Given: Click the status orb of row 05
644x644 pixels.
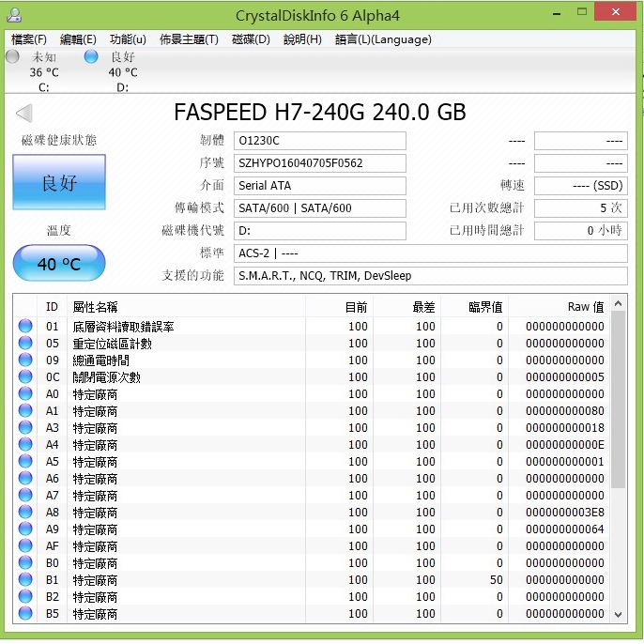Looking at the screenshot, I should (25, 343).
